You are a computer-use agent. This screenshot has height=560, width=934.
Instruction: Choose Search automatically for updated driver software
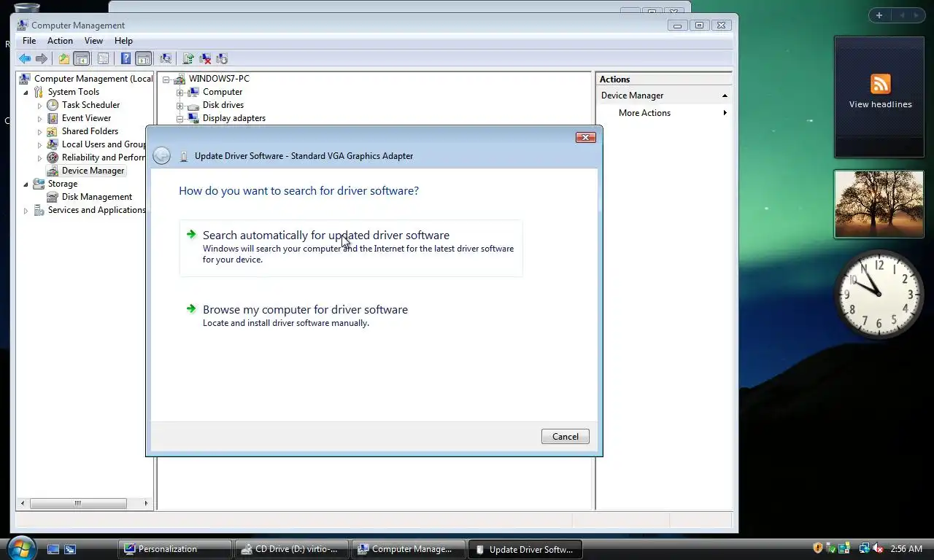(x=351, y=248)
